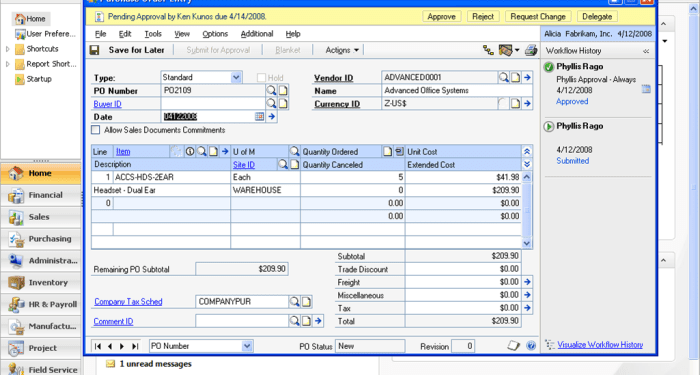Click the workflow diagram icon in toolbar
700x375 pixels.
click(x=488, y=50)
